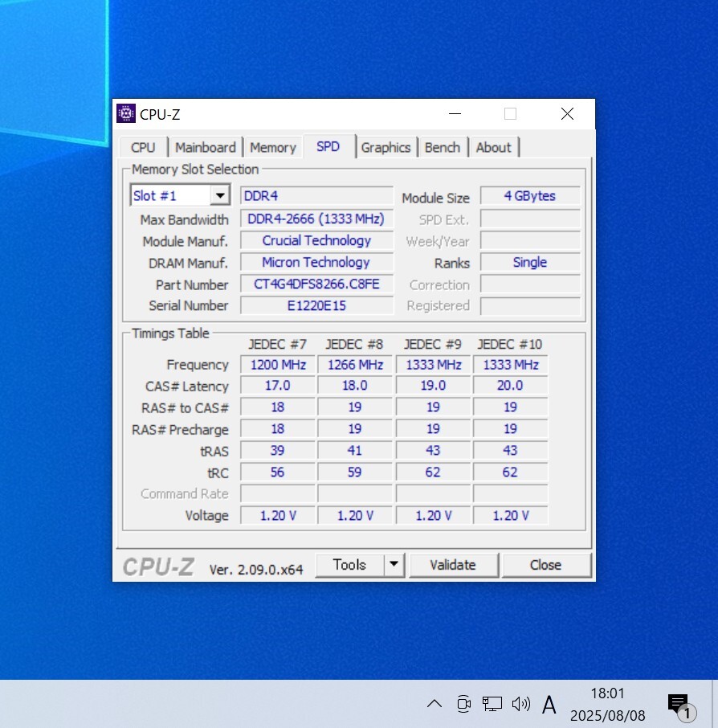This screenshot has height=728, width=718.
Task: Click the CAS# Latency value 19.0
Action: coord(433,386)
